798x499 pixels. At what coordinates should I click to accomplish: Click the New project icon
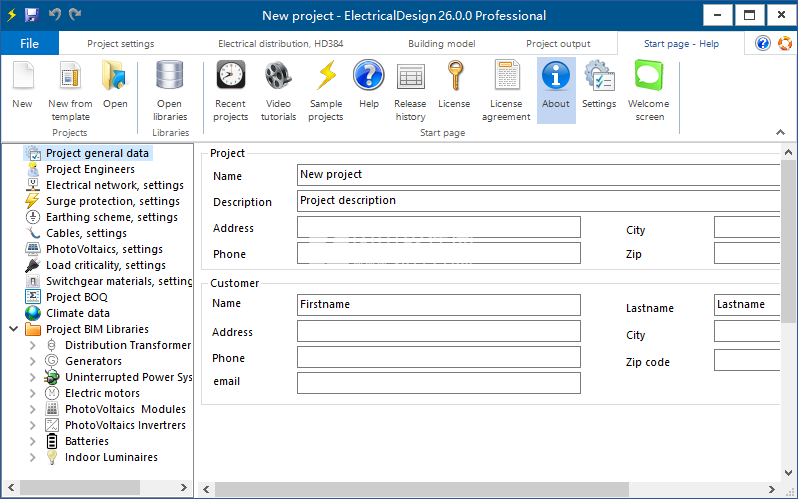[x=22, y=77]
